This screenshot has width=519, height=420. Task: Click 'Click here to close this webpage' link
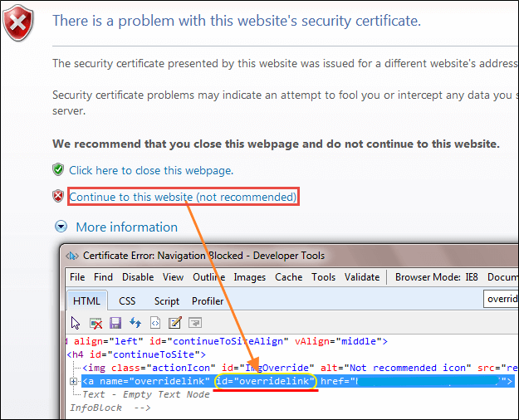coord(150,170)
